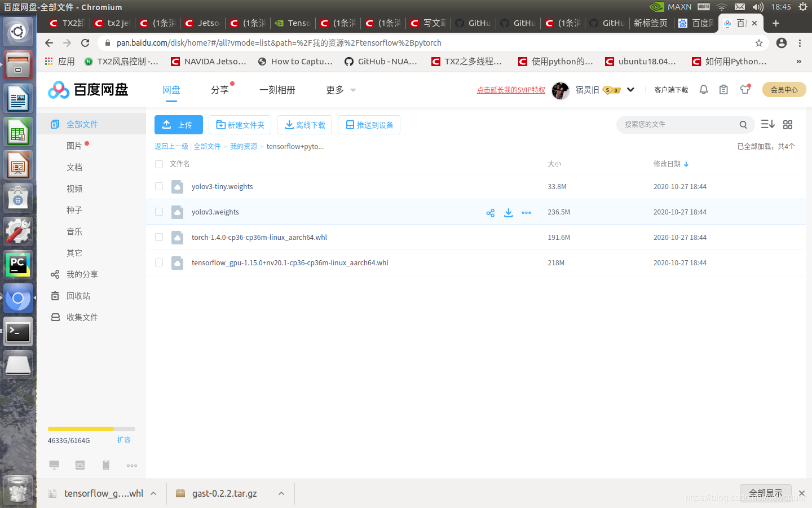Screen dimensions: 812x508
Task: Click the 返回上一级 breadcrumb link
Action: [x=171, y=146]
